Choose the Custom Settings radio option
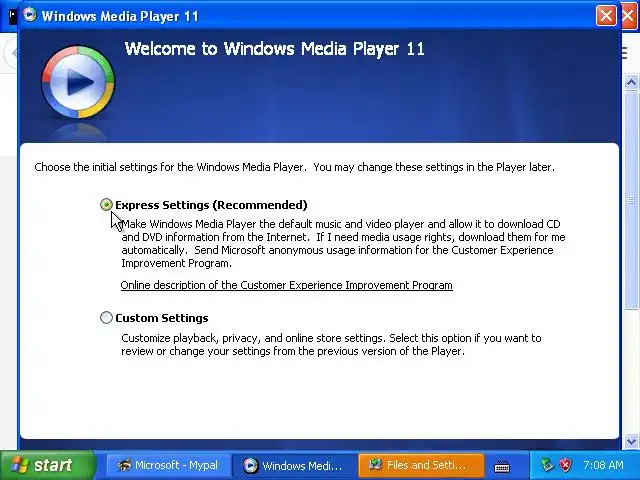The image size is (640, 480). click(x=106, y=318)
